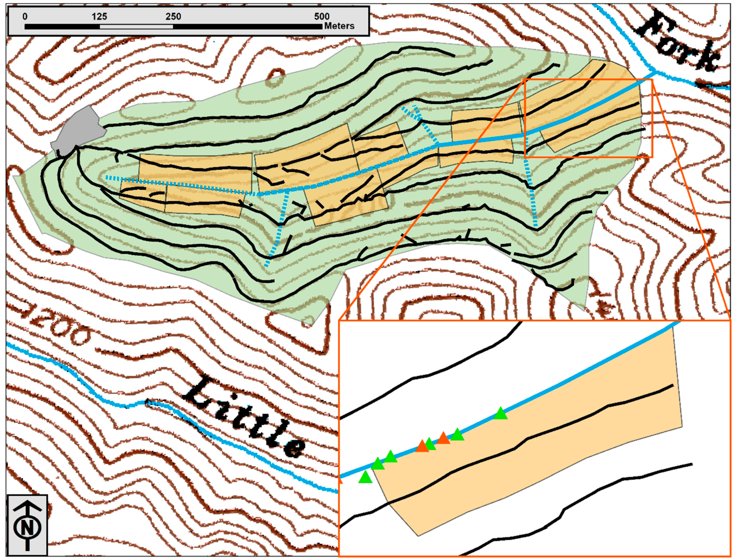This screenshot has height=560, width=737.
Task: Click the "125" label on the scale bar
Action: [99, 16]
